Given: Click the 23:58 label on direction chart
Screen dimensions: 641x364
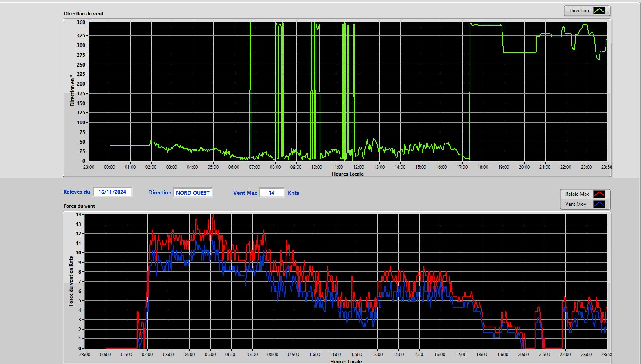Looking at the screenshot, I should point(606,167).
